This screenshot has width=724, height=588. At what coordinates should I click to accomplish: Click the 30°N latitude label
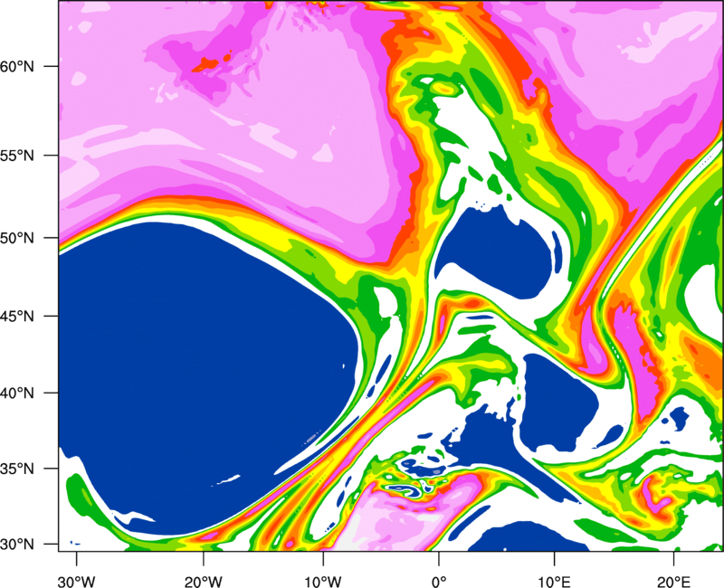coord(17,545)
